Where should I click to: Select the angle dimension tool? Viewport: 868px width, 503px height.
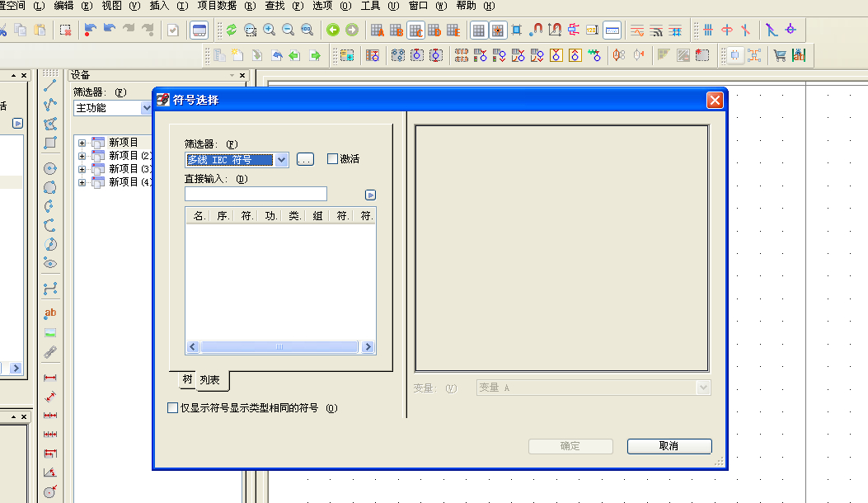coord(49,472)
